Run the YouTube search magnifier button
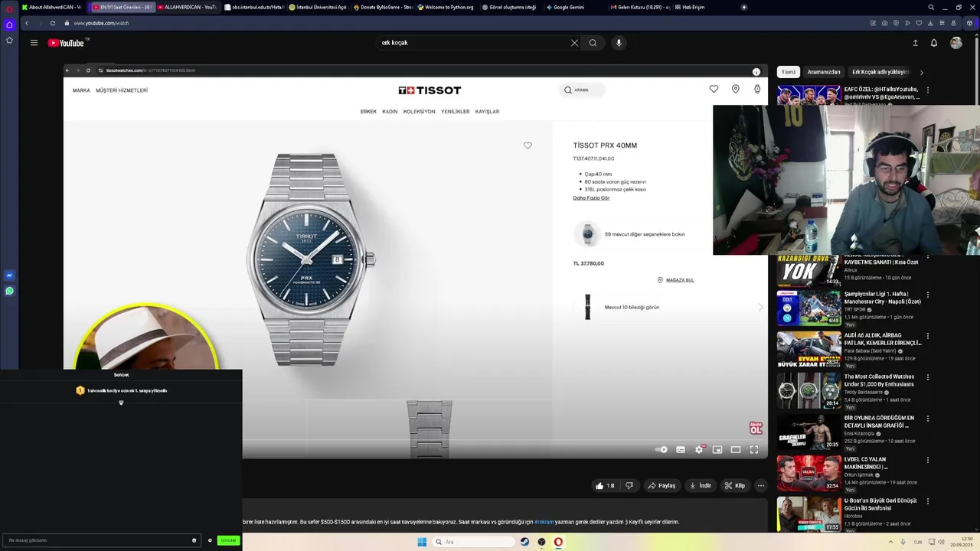Screen dimensions: 980x551 pyautogui.click(x=593, y=43)
